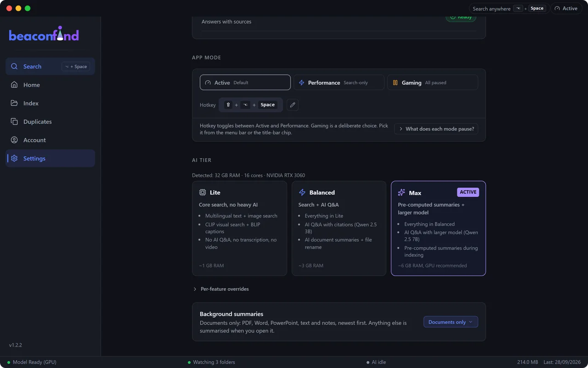This screenshot has width=588, height=368.
Task: Click the Balanced tier lightning icon
Action: point(302,192)
